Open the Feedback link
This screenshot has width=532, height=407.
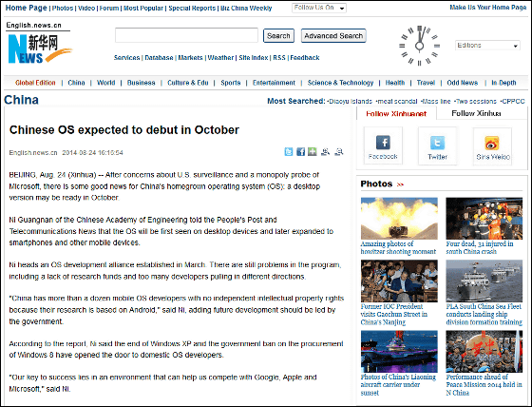[305, 58]
